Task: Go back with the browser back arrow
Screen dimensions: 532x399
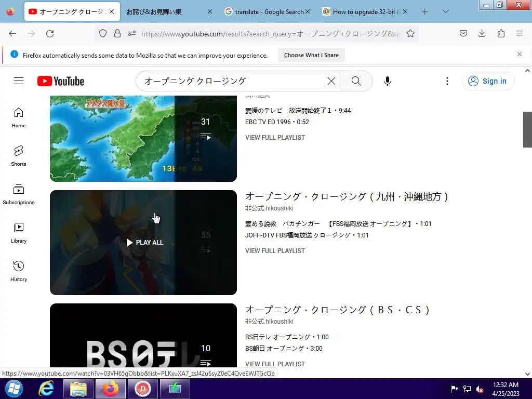Action: [x=12, y=34]
